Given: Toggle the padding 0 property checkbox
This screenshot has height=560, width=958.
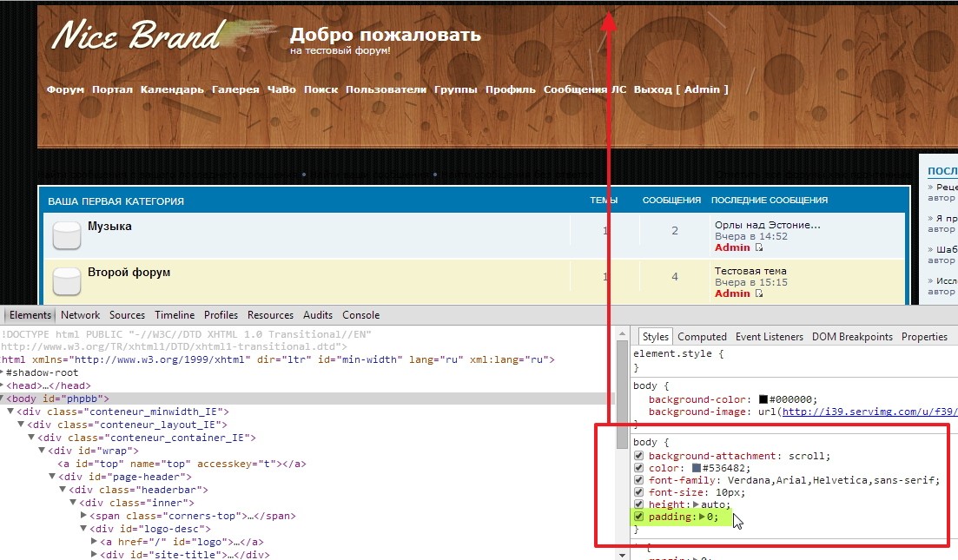Looking at the screenshot, I should (x=638, y=517).
